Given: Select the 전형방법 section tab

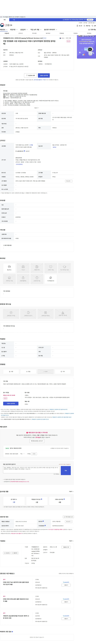Looking at the screenshot, I should (x=62, y=33).
